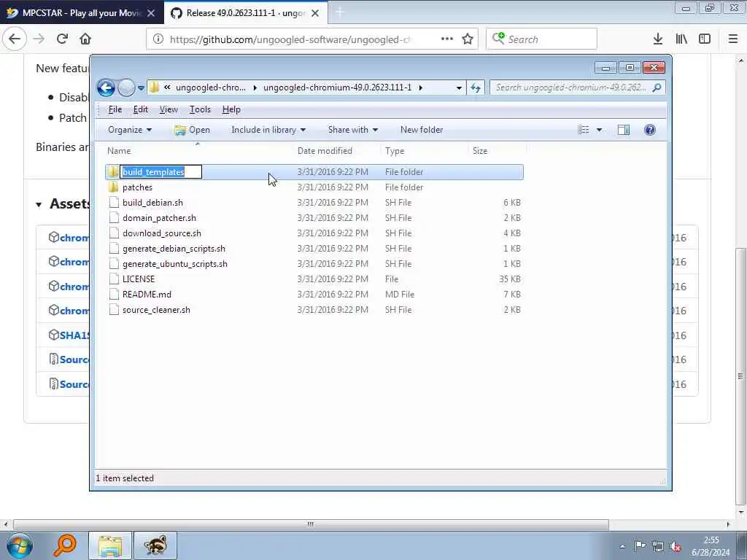
Task: Toggle the preview pane icon
Action: pos(624,130)
